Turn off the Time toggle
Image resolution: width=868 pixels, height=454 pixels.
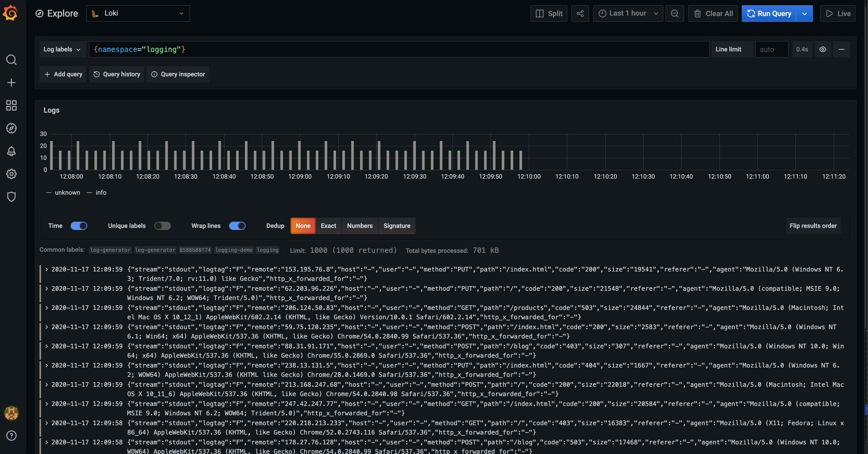click(79, 226)
